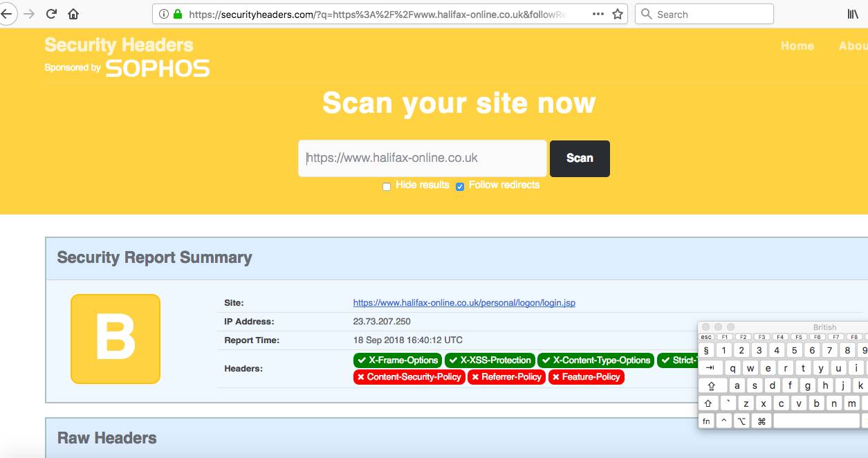Bookmark this page with the star icon
The image size is (868, 458).
pos(618,14)
